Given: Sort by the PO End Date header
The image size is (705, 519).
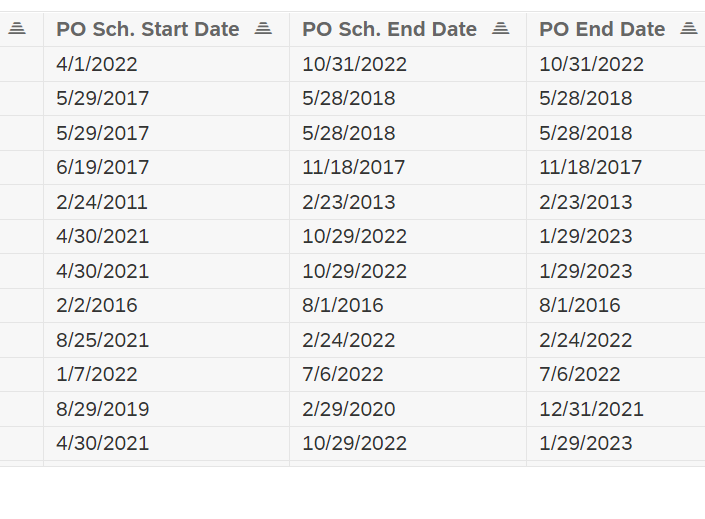Looking at the screenshot, I should click(x=602, y=29).
